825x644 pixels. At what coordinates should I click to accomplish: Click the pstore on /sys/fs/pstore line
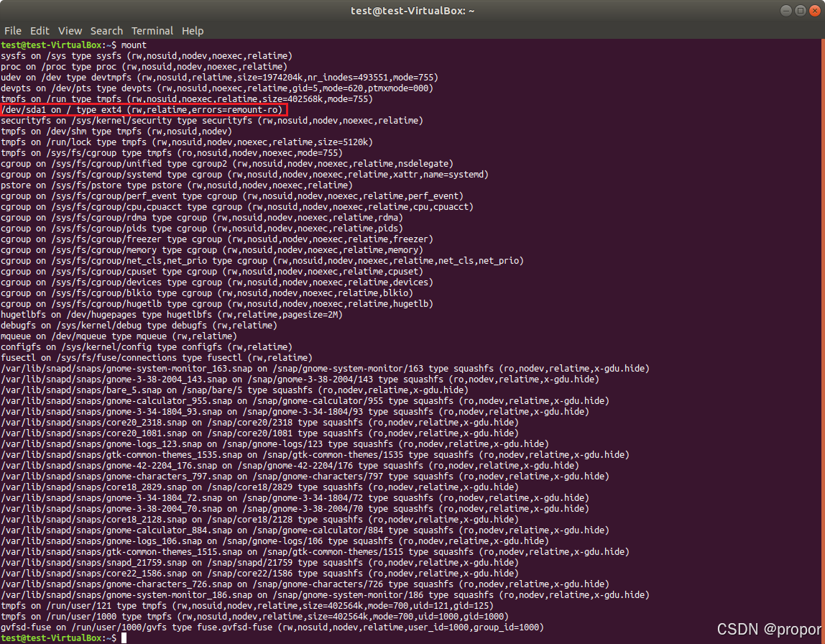(177, 185)
